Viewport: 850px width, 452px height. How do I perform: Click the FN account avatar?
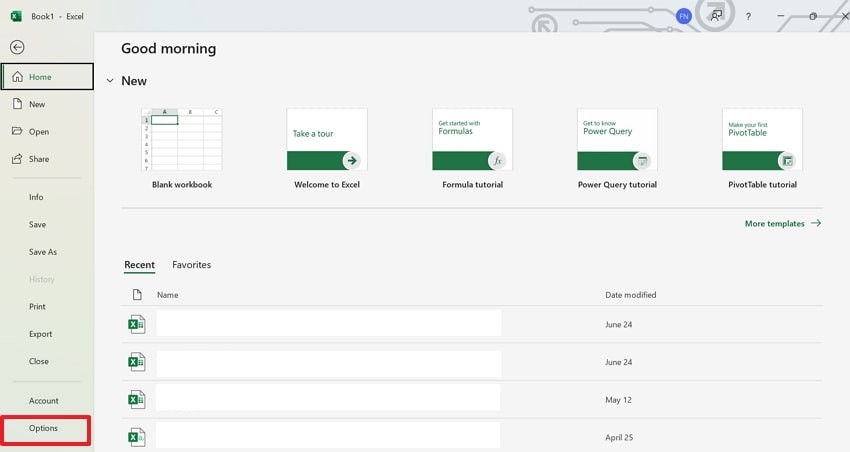[684, 16]
